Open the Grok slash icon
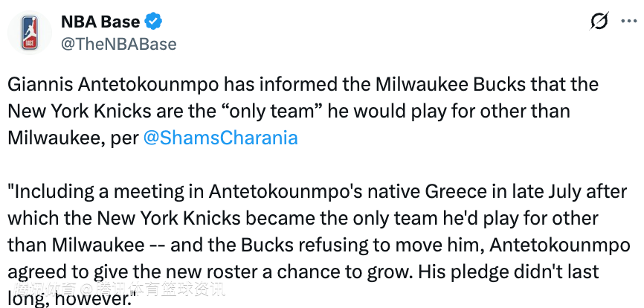This screenshot has height=308, width=644. [599, 22]
